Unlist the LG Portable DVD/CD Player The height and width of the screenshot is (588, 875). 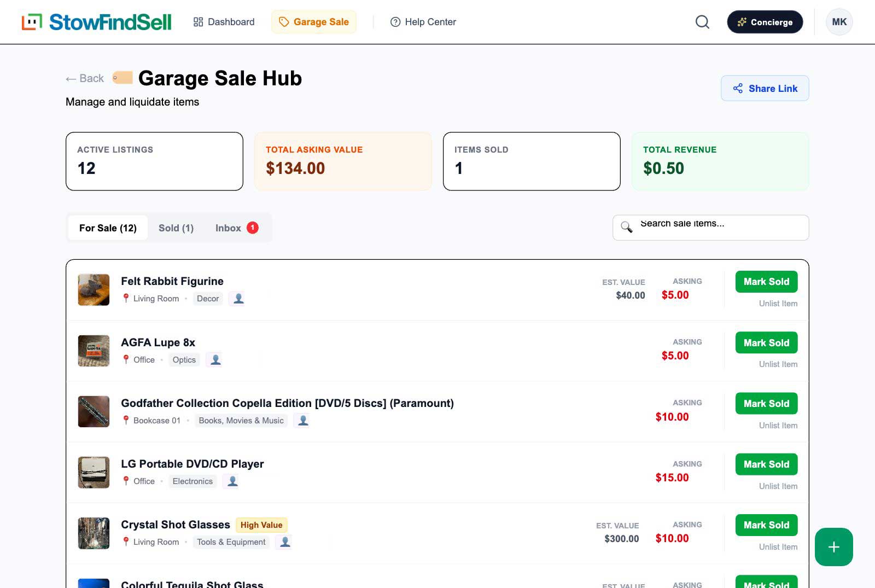point(778,486)
